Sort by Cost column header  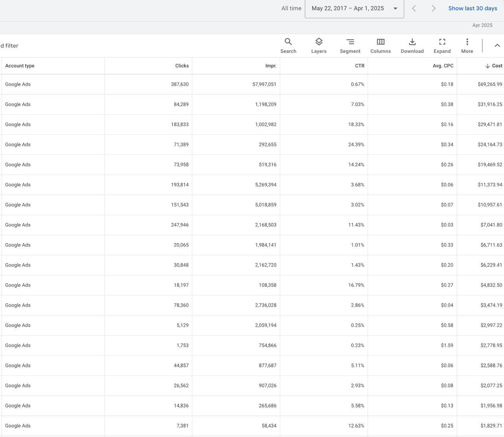[494, 66]
